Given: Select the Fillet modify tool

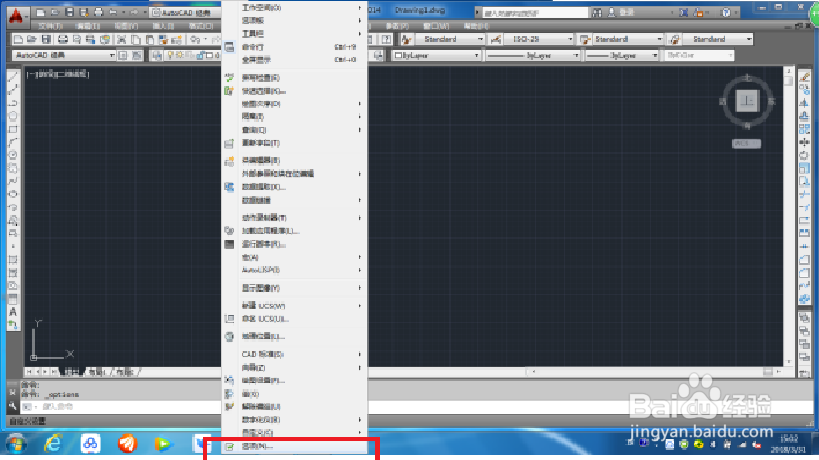Looking at the screenshot, I should click(x=804, y=273).
